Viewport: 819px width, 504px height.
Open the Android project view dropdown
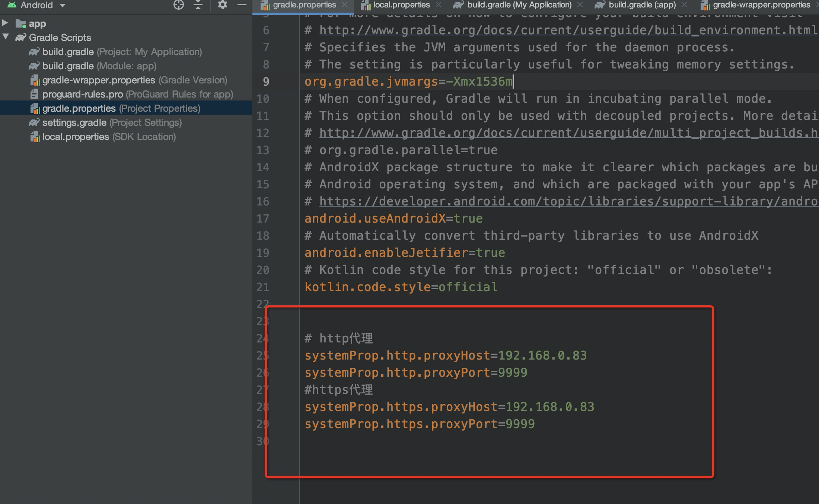37,5
